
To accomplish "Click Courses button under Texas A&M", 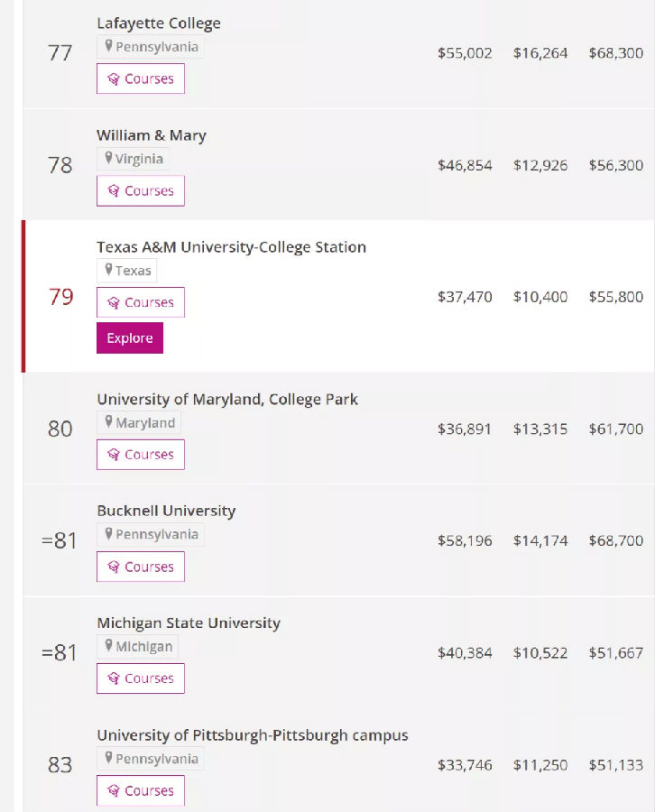I will tap(141, 302).
